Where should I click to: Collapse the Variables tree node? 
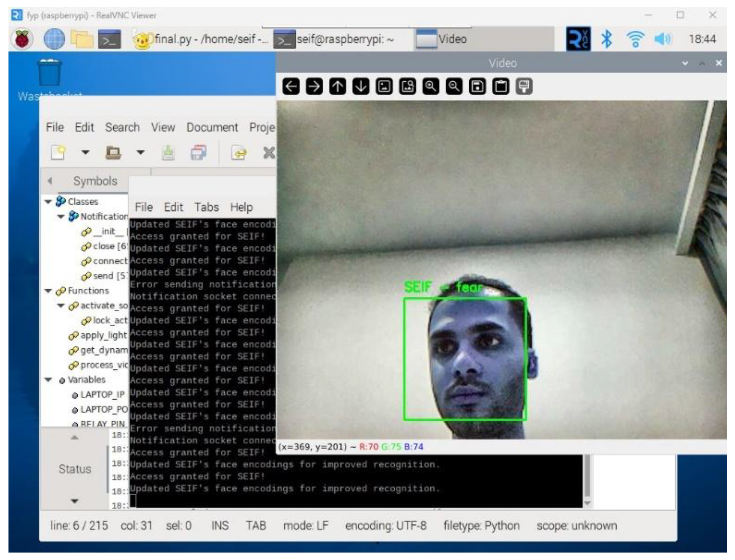[x=48, y=380]
